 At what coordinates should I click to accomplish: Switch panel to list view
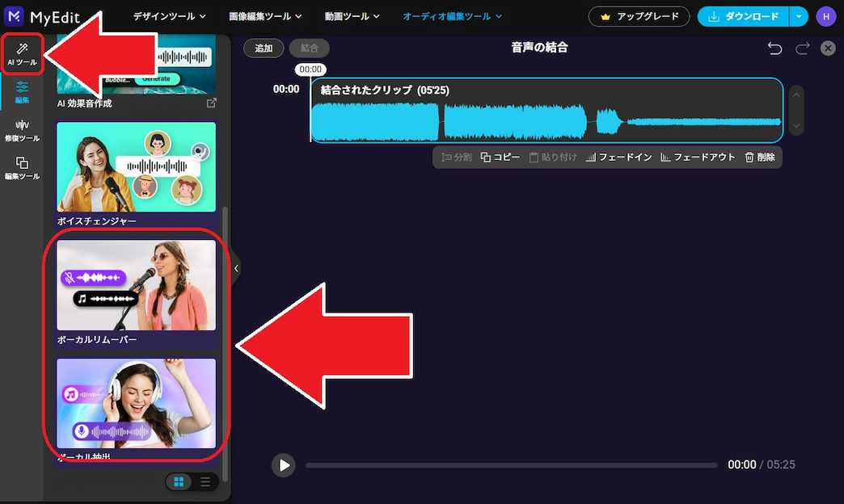(205, 481)
